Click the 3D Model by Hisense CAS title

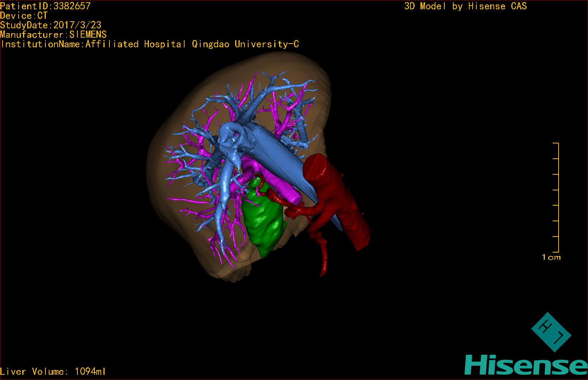pyautogui.click(x=465, y=6)
